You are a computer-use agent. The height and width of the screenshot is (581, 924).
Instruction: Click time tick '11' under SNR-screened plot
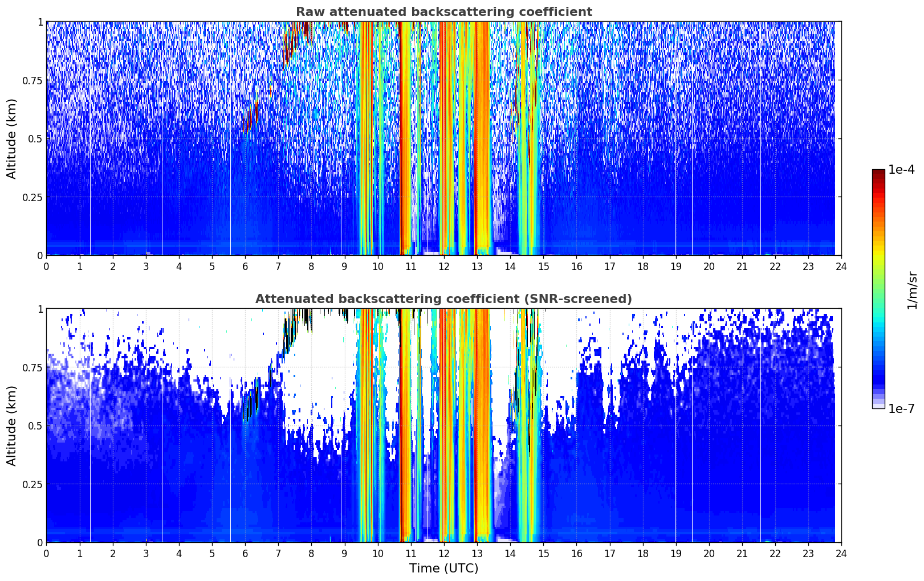click(411, 553)
